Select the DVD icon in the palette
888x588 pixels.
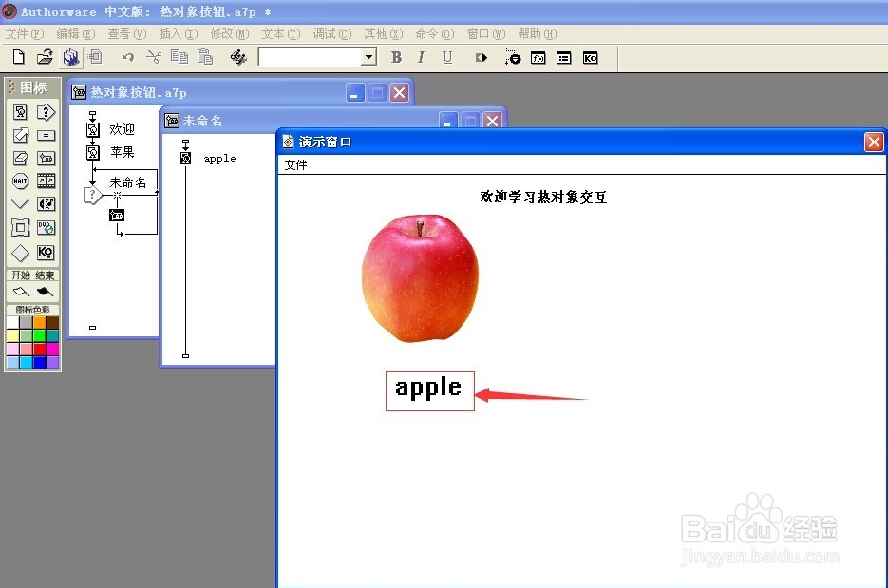tap(46, 228)
